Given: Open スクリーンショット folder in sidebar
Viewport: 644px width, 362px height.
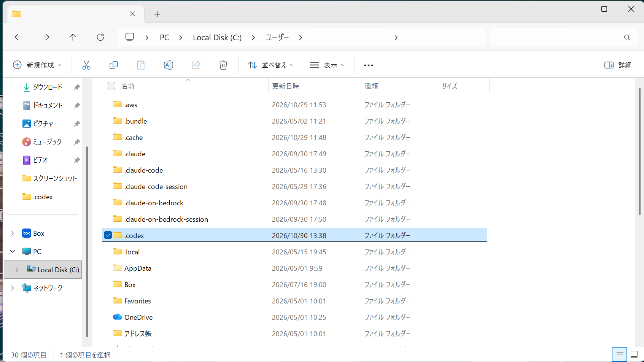Looking at the screenshot, I should pyautogui.click(x=55, y=178).
